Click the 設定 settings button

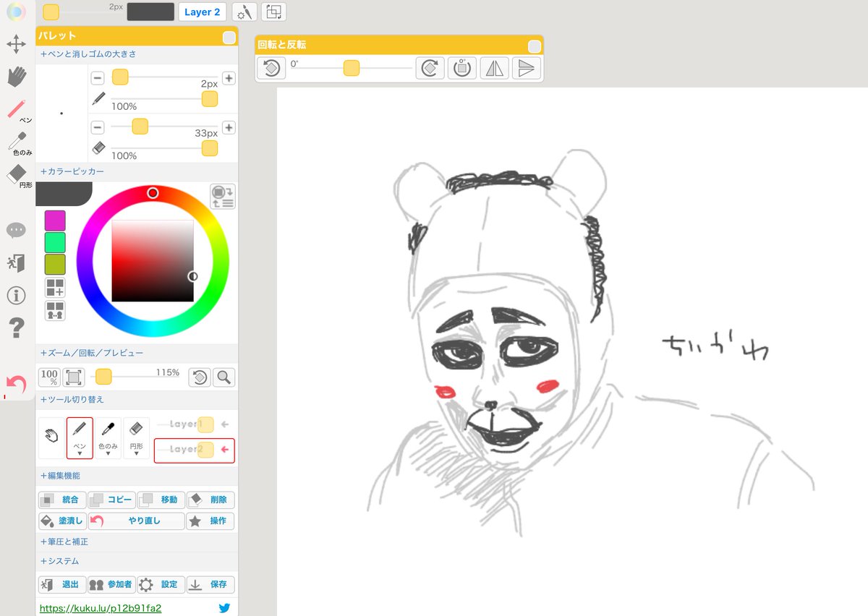click(161, 584)
